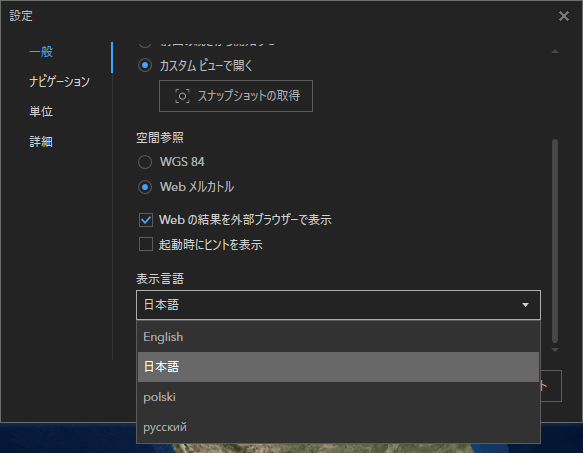Pick 日本語 in the open language list
Screen dimensions: 583x453
tap(338, 367)
